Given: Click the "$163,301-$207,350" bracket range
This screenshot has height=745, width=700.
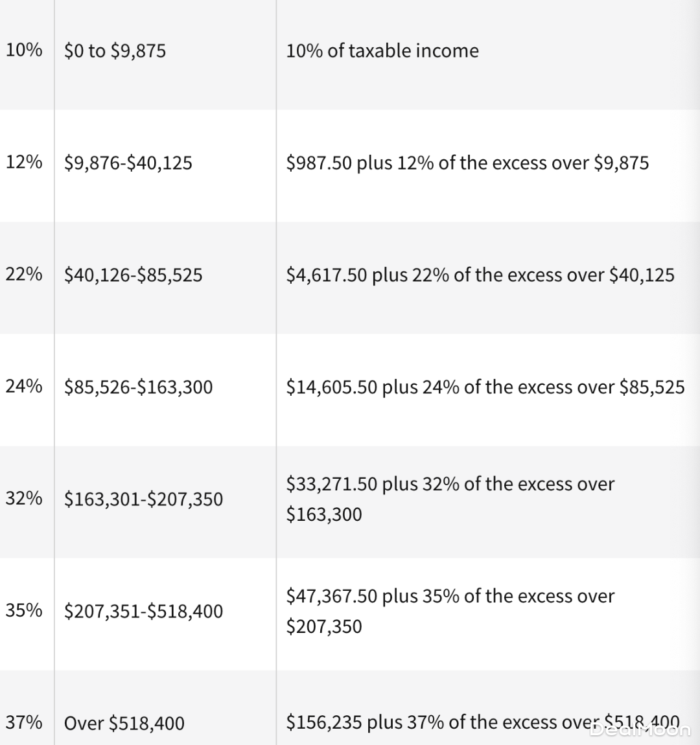Looking at the screenshot, I should [x=144, y=499].
